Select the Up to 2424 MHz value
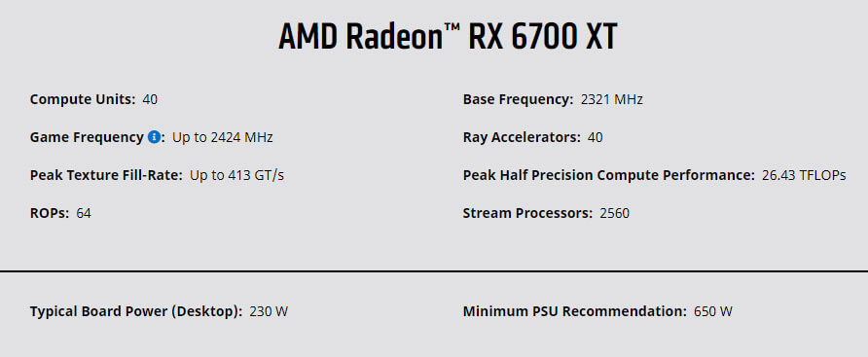 tap(223, 137)
